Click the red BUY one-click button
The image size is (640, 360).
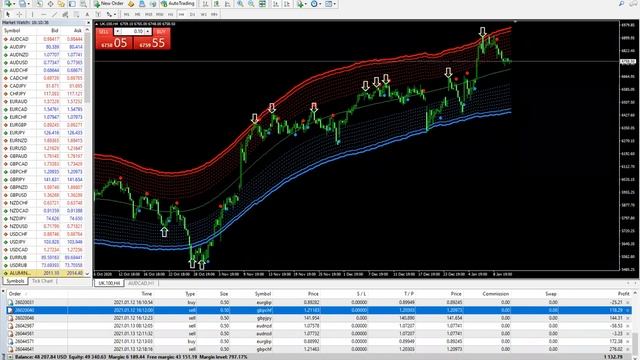coord(152,39)
